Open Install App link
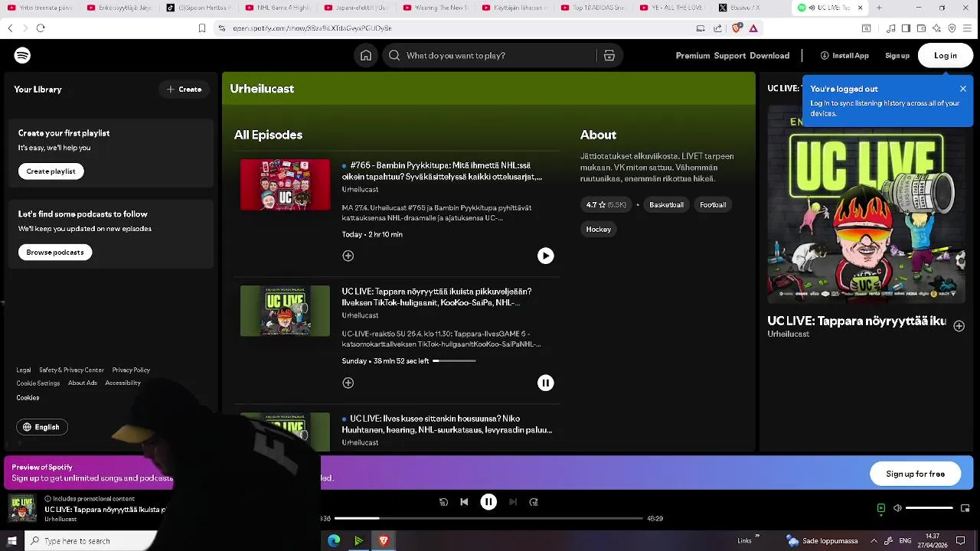 844,56
